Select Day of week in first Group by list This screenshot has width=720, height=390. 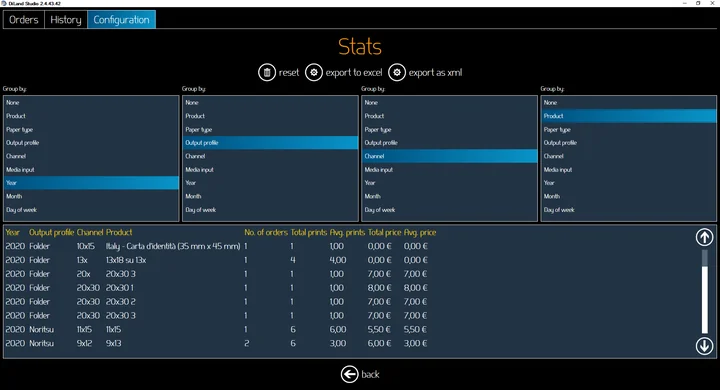[91, 209]
